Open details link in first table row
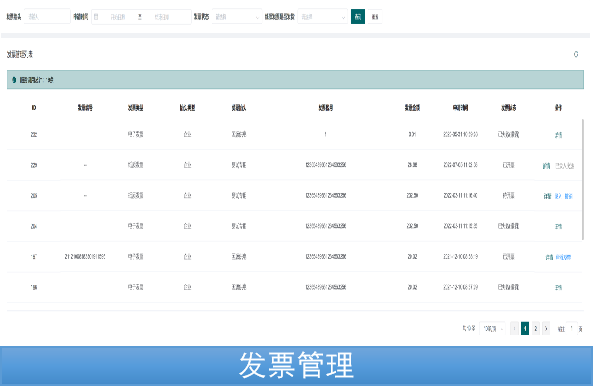Screen dimensions: 593x387 pos(558,135)
